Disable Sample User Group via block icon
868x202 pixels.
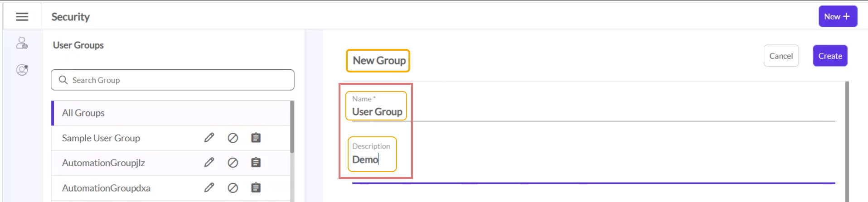(233, 138)
